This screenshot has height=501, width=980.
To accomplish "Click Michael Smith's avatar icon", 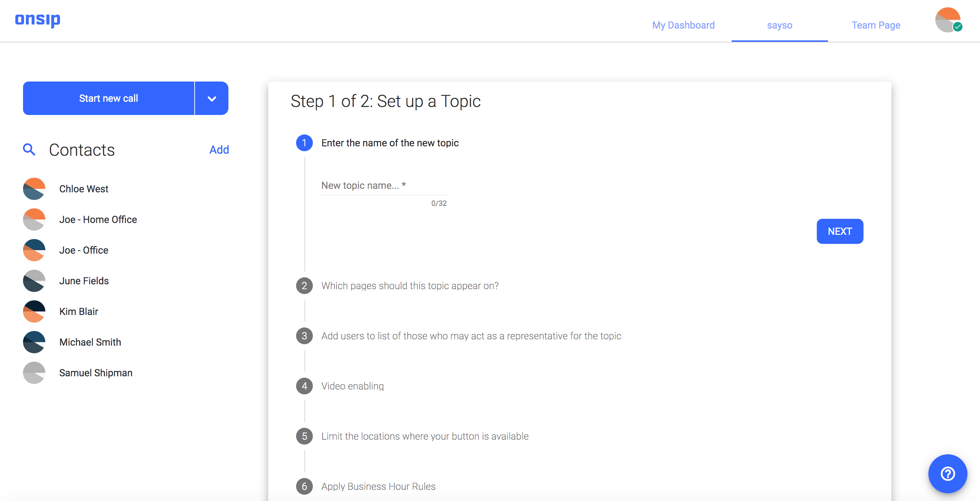I will point(34,342).
